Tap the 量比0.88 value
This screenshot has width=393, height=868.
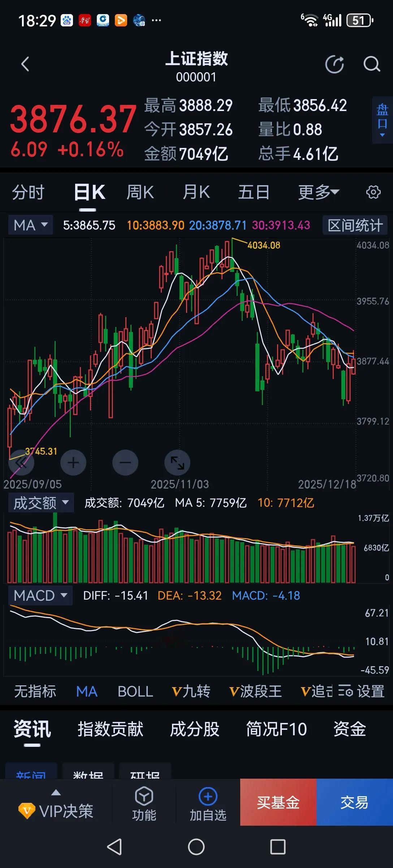[290, 129]
